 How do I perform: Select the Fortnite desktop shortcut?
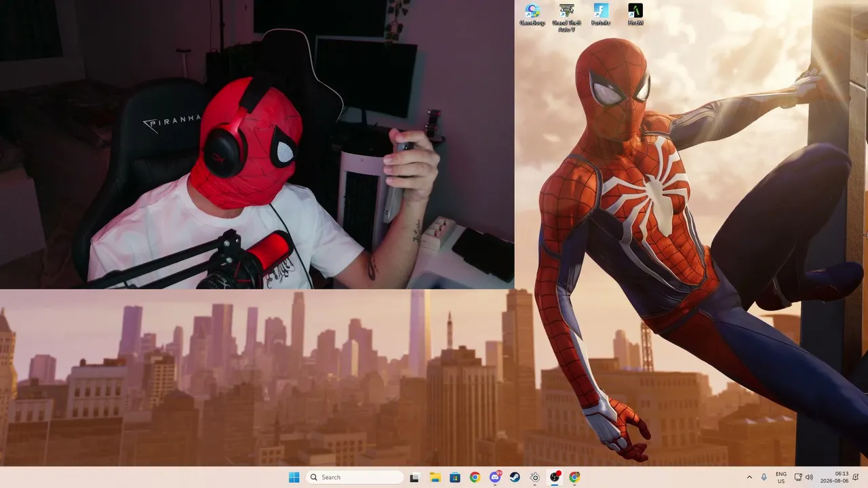[x=601, y=14]
